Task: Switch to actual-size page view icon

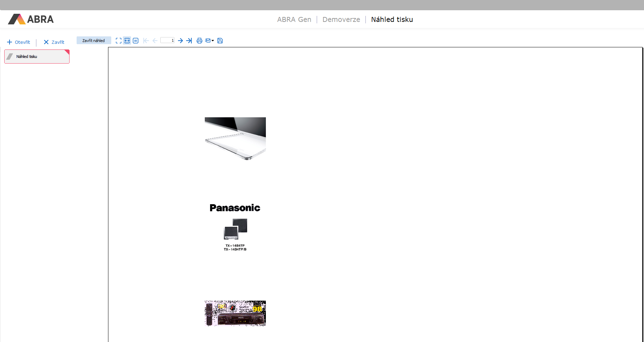Action: coord(136,41)
